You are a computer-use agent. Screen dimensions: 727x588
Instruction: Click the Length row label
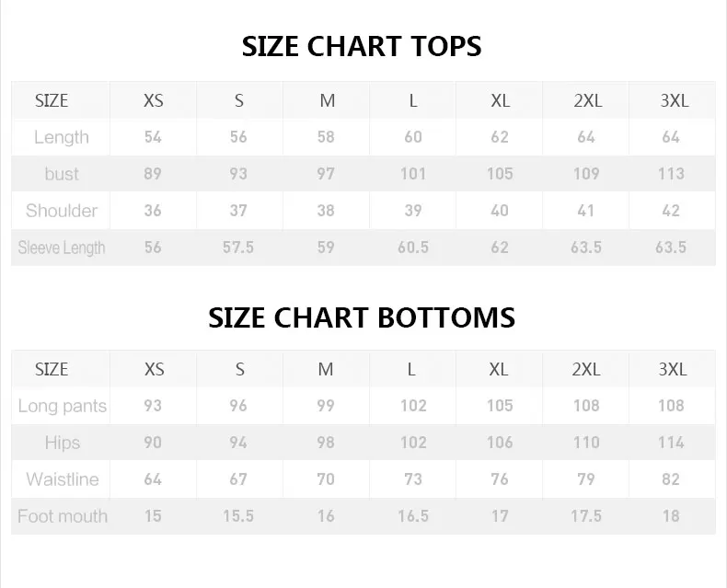point(62,137)
